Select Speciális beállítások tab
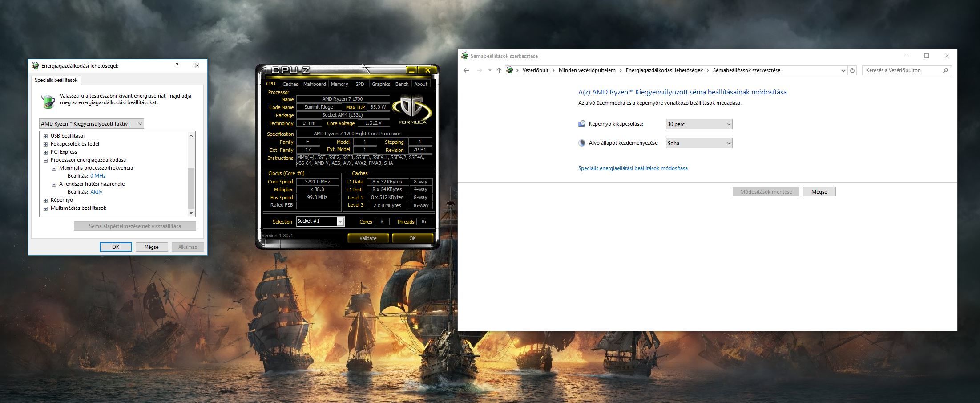This screenshot has height=403, width=980. click(56, 80)
